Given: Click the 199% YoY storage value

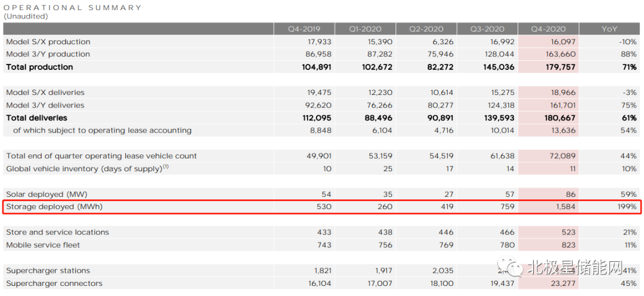Looking at the screenshot, I should 626,207.
